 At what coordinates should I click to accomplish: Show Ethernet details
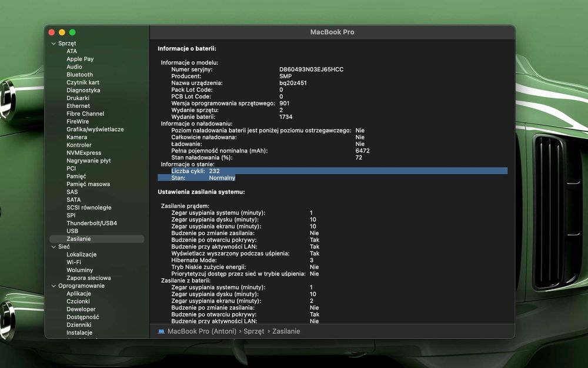(78, 106)
